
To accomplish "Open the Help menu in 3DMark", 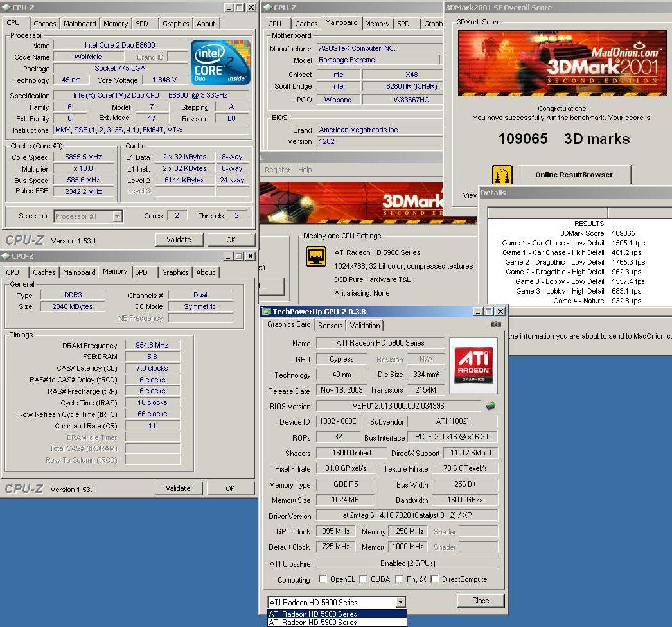I will (305, 170).
